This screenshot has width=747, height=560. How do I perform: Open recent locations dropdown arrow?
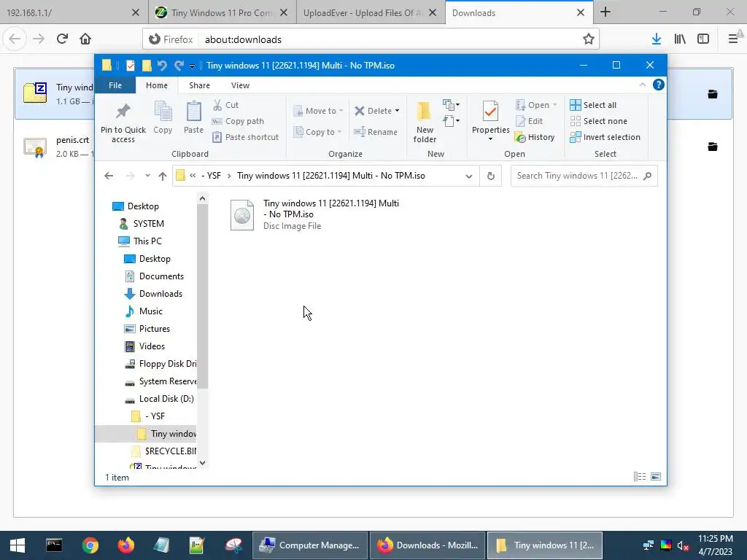[147, 176]
